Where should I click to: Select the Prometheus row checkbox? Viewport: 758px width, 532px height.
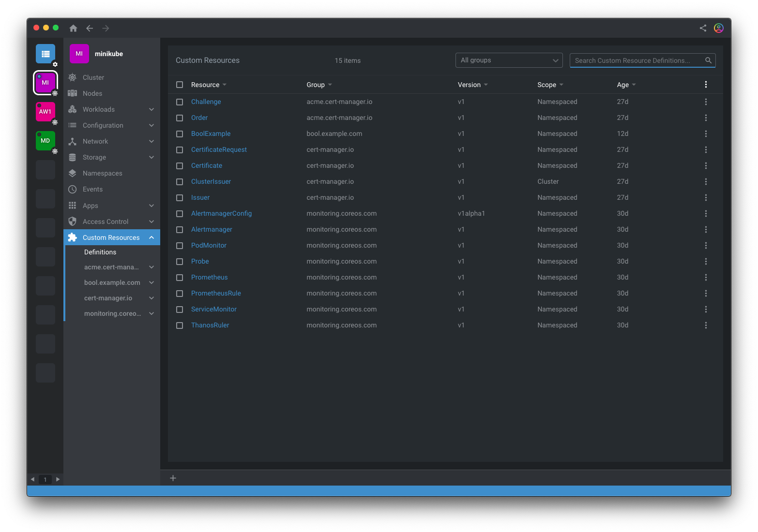point(179,277)
